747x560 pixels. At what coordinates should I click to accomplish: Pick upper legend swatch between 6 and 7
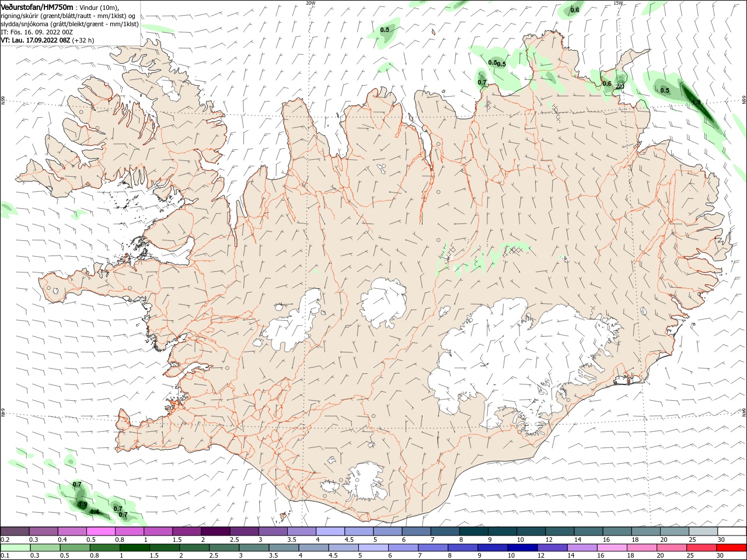click(x=416, y=531)
